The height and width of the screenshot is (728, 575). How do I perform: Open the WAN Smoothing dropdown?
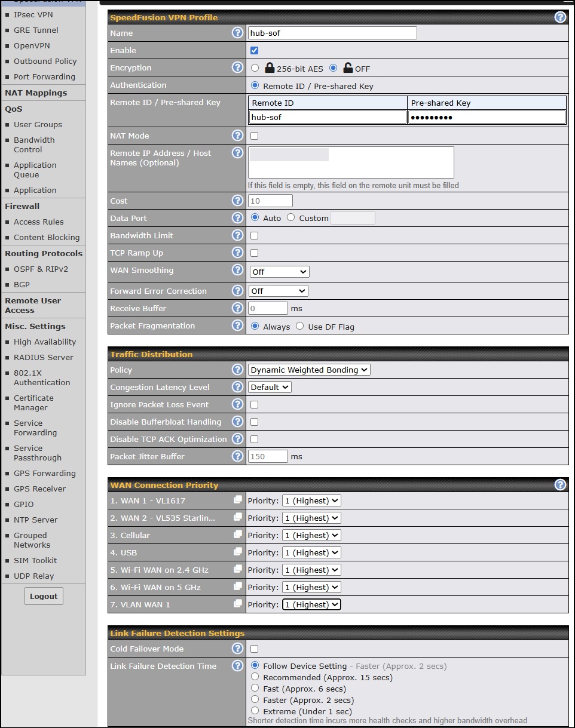pyautogui.click(x=279, y=272)
